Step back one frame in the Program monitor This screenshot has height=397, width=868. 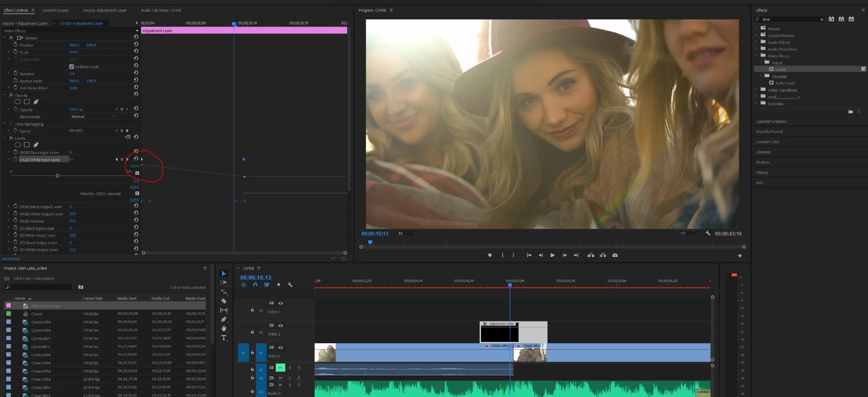[x=541, y=255]
